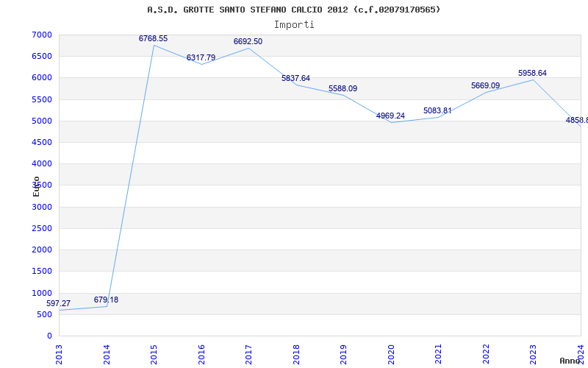Click the y-axis value 5000

(x=42, y=121)
